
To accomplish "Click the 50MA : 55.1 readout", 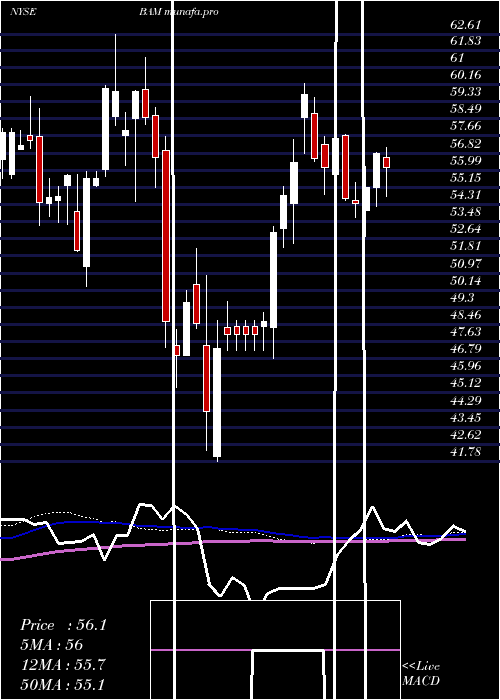I will click(63, 684).
